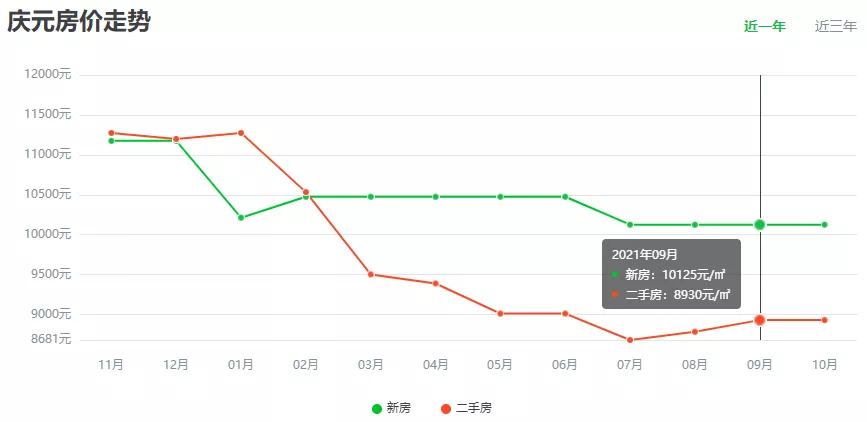This screenshot has width=867, height=422.
Task: Click the red 07月 lowest data point
Action: (x=630, y=340)
